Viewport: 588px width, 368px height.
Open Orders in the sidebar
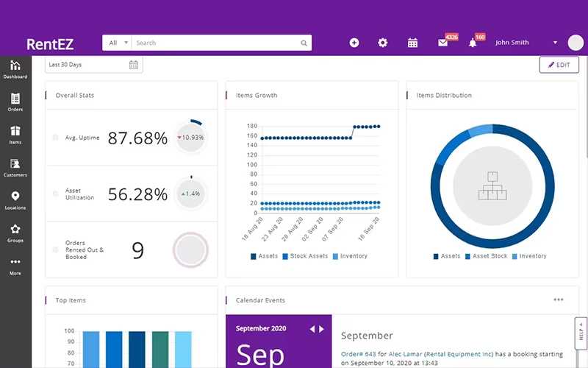click(15, 102)
